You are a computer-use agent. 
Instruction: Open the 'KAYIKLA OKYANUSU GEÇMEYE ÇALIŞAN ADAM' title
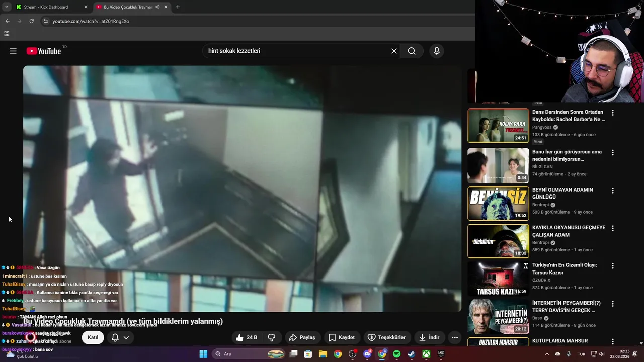tap(569, 231)
